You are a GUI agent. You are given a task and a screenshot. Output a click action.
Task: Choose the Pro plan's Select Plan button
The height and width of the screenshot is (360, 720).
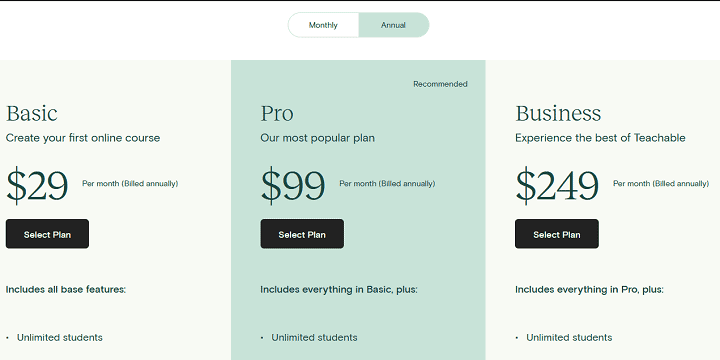[302, 234]
